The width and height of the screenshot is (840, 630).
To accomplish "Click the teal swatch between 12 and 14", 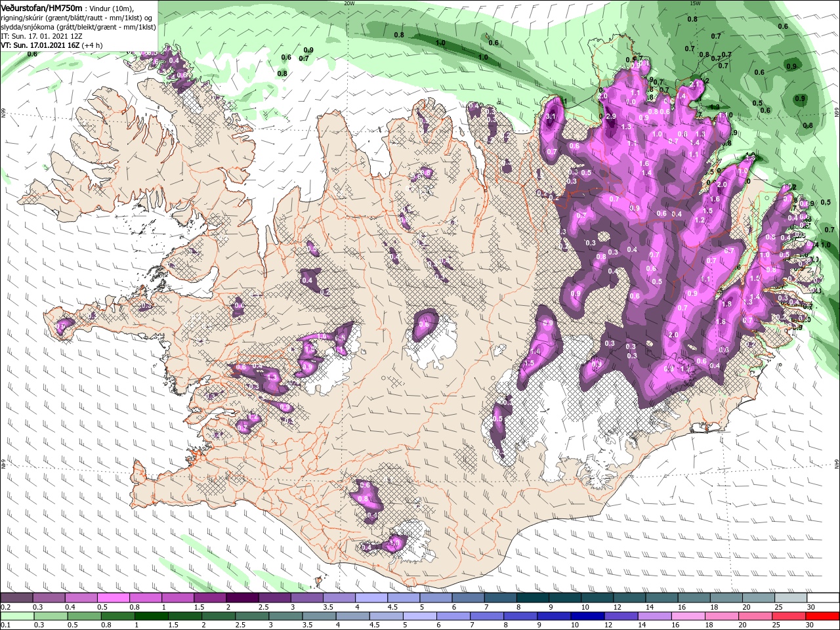I will tap(629, 597).
